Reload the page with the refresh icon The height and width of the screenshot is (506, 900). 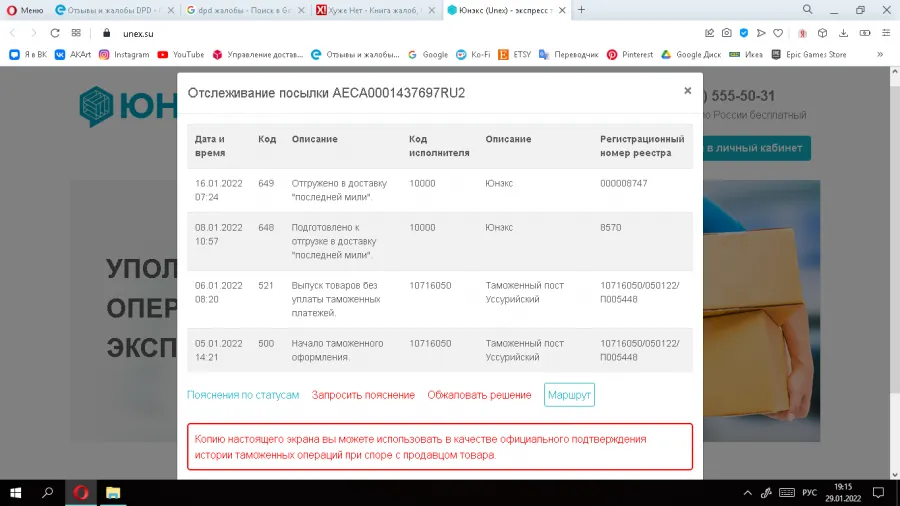tap(55, 33)
